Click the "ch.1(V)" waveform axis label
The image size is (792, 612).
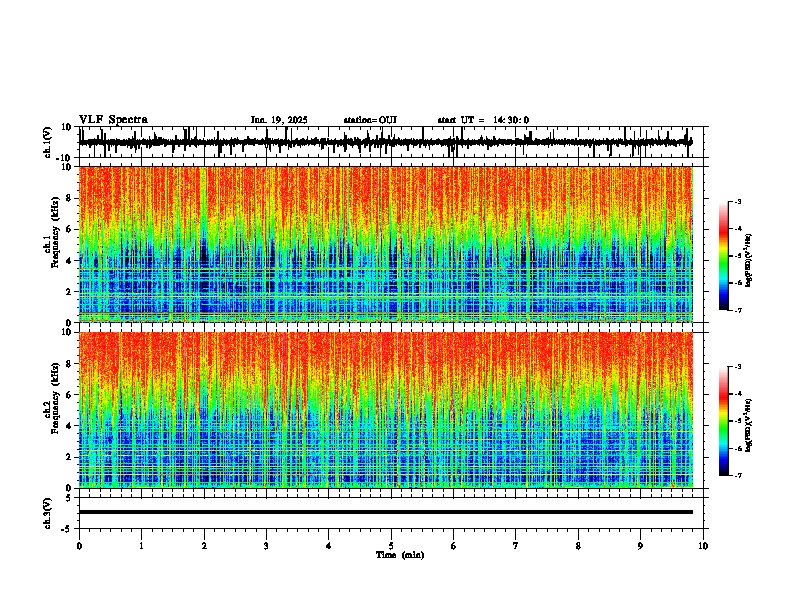click(x=48, y=142)
